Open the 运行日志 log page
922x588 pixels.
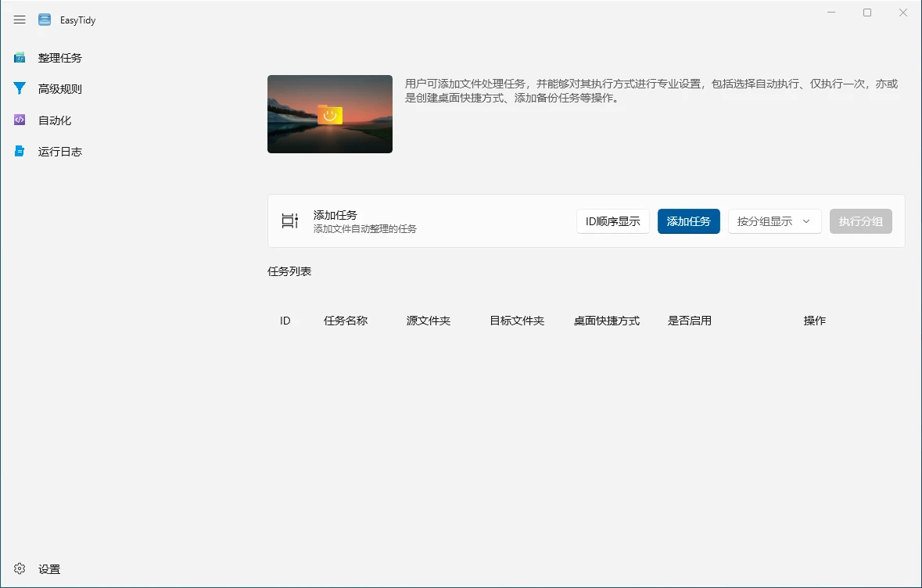59,152
